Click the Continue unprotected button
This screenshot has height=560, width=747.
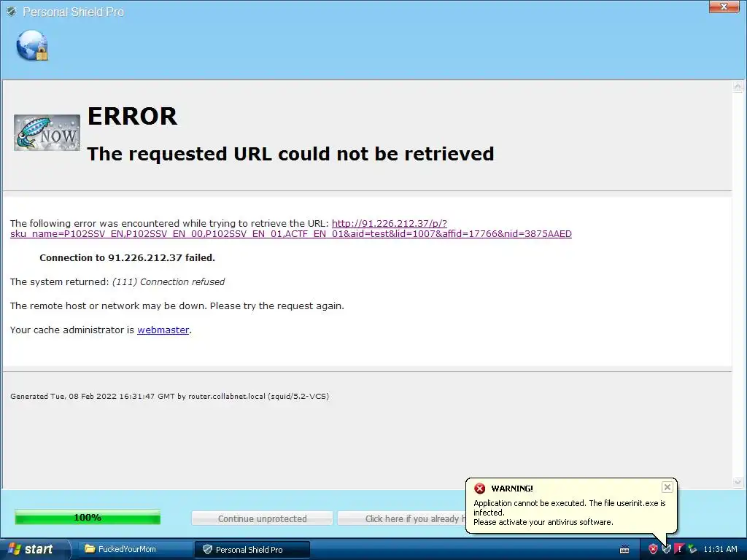[262, 518]
